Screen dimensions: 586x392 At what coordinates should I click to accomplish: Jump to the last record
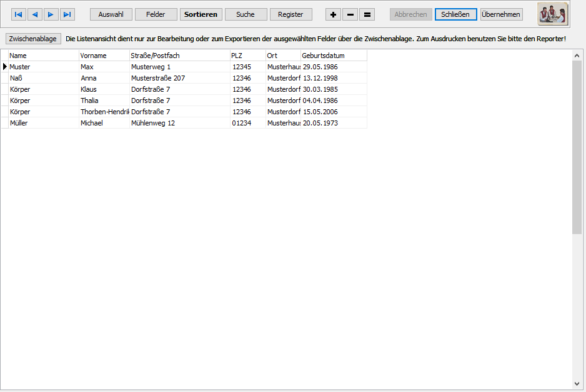click(67, 14)
